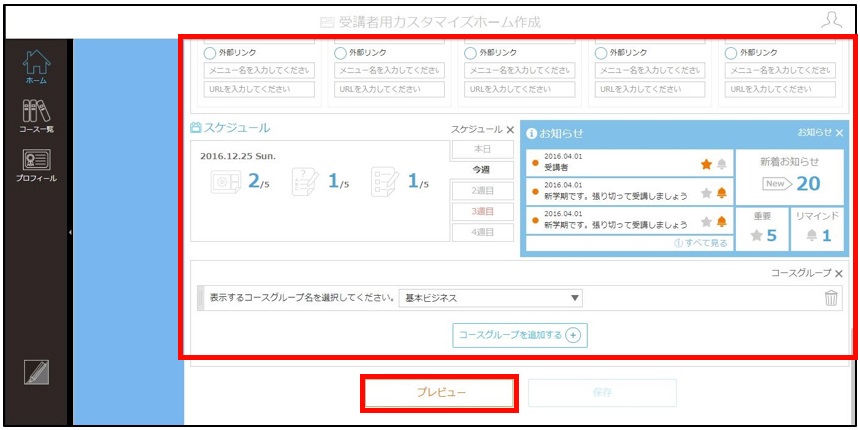Focus the leftmost URL input field
This screenshot has width=860, height=430.
tap(259, 89)
